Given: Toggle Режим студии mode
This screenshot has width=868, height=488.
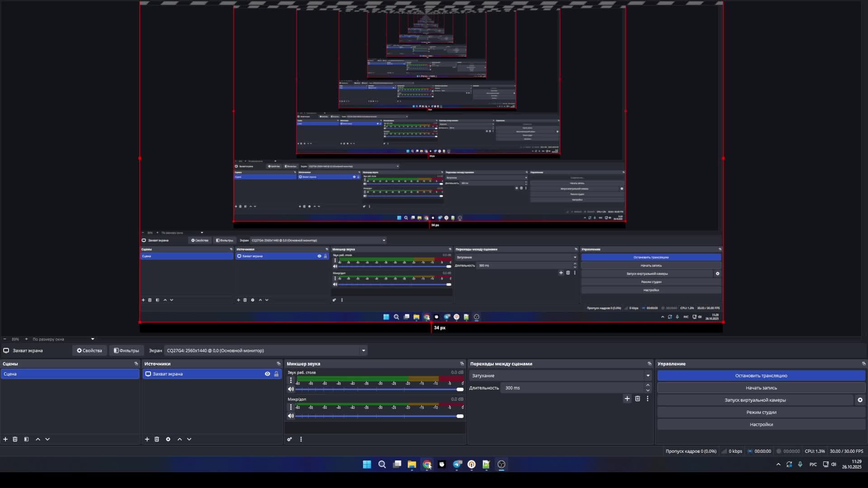Looking at the screenshot, I should pyautogui.click(x=761, y=412).
